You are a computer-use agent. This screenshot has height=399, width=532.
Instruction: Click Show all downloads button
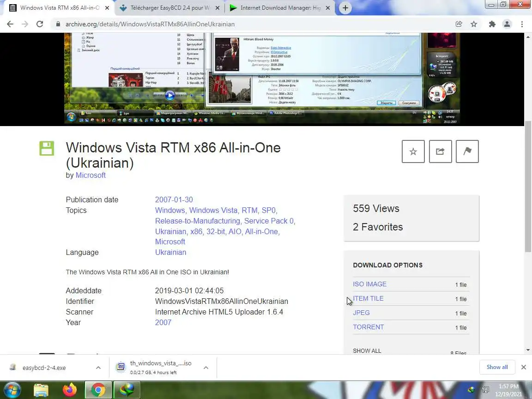497,367
